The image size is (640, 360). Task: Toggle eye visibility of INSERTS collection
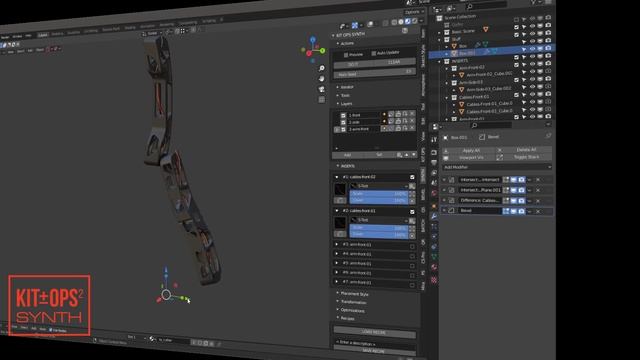tap(532, 56)
